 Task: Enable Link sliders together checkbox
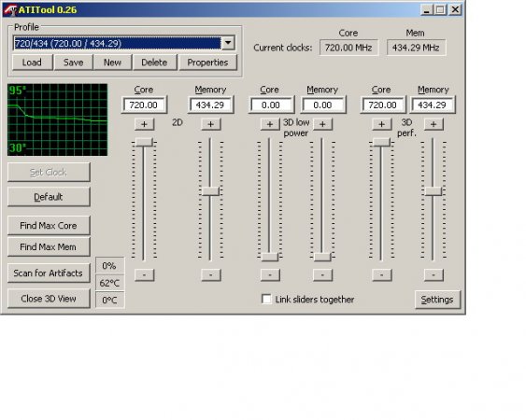click(266, 299)
